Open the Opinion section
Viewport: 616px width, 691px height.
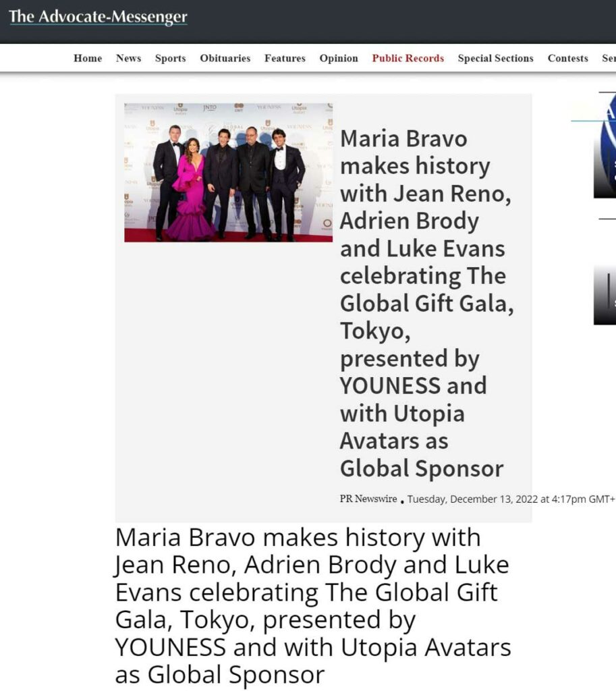coord(339,59)
